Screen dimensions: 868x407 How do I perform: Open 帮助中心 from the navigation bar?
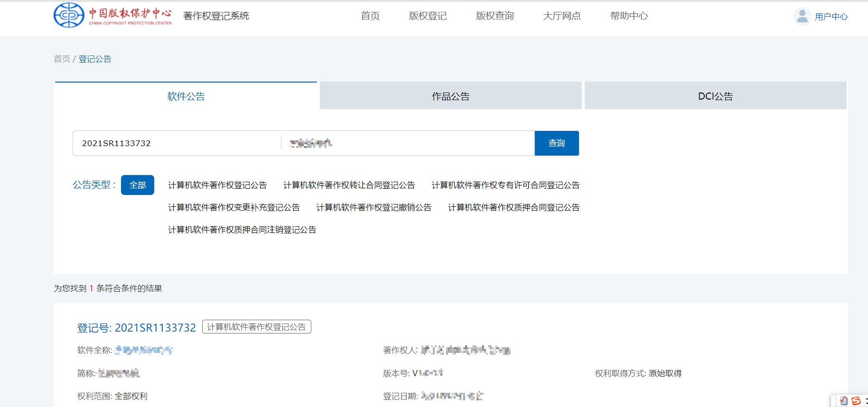tap(629, 16)
